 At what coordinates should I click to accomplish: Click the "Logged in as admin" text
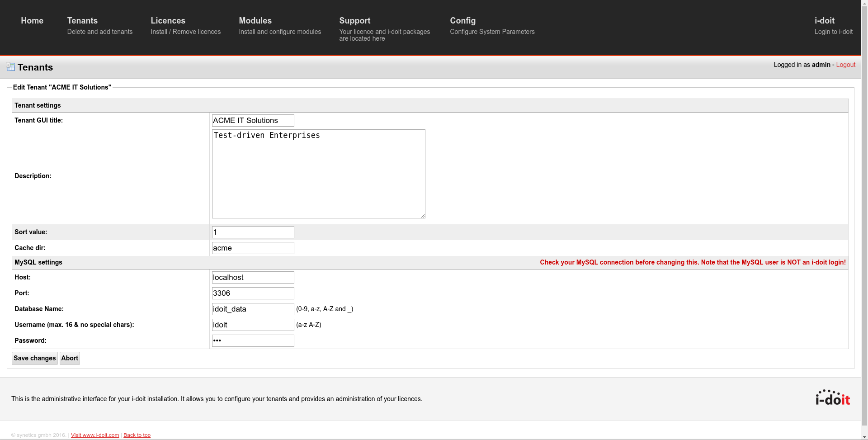[802, 65]
